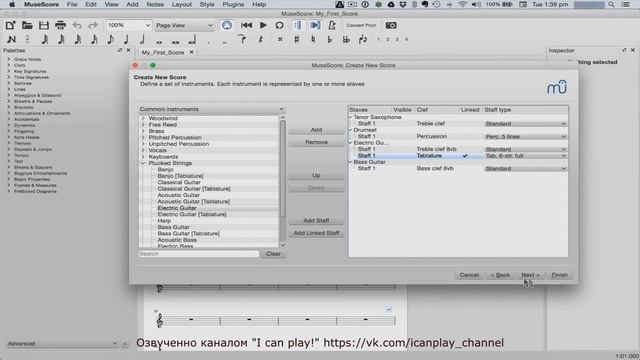Click the Undo arrow icon
This screenshot has height=360, width=640.
[x=77, y=25]
